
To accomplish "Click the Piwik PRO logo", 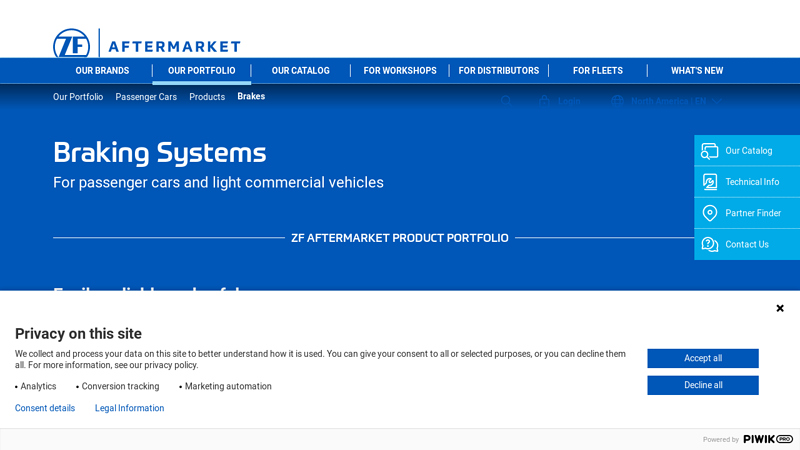I will click(x=768, y=439).
